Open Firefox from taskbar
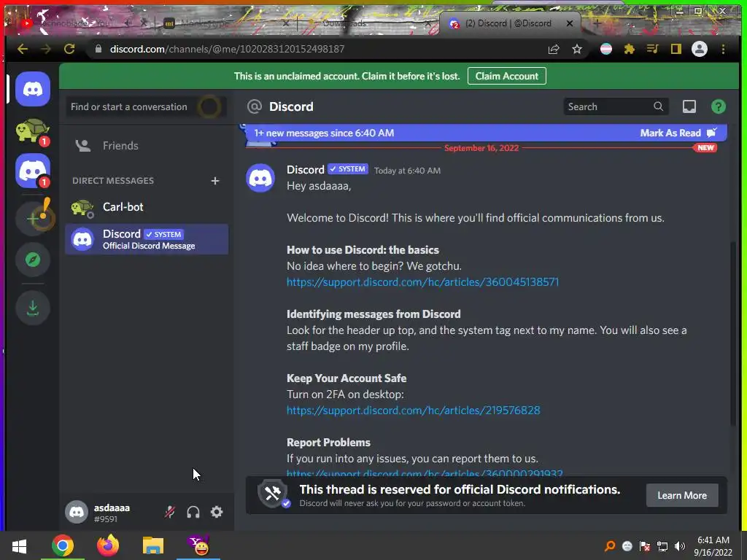This screenshot has height=560, width=747. pos(108,546)
